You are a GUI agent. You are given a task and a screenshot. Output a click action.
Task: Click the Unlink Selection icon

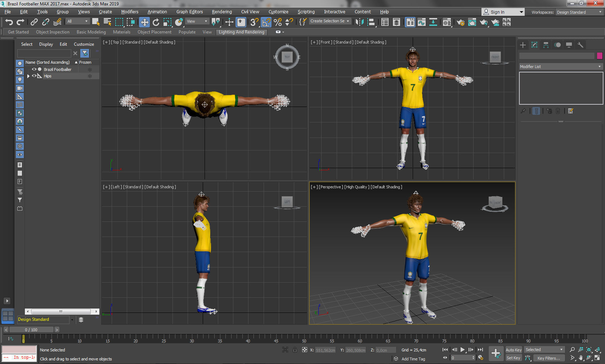(45, 22)
